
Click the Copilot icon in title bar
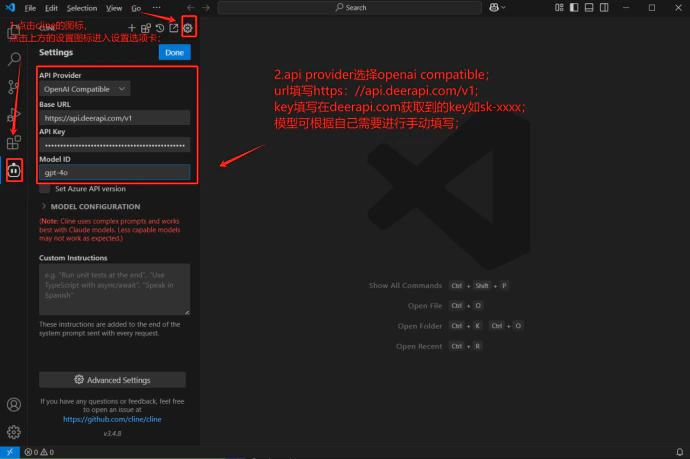point(494,7)
